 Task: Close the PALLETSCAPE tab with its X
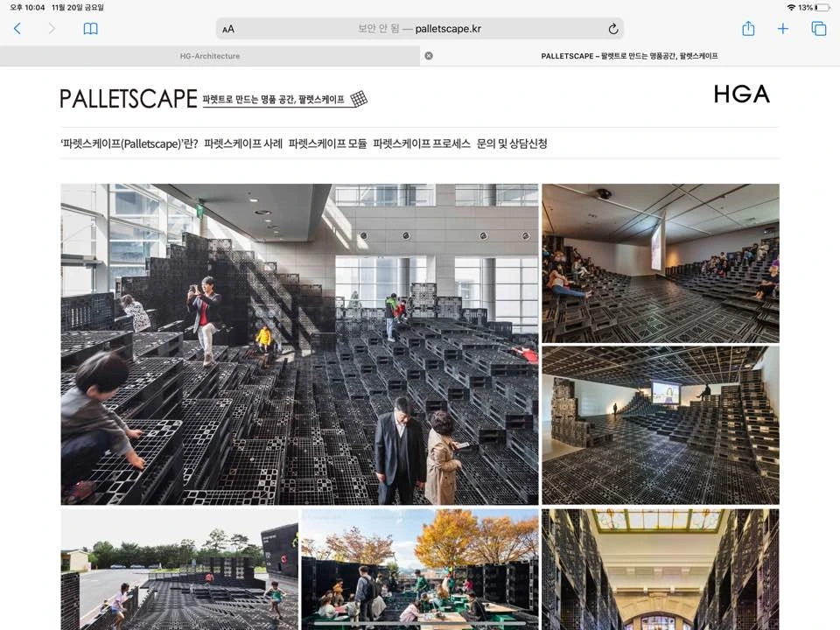pos(429,56)
